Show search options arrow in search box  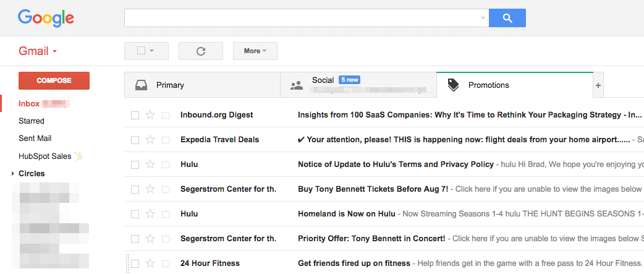(483, 18)
